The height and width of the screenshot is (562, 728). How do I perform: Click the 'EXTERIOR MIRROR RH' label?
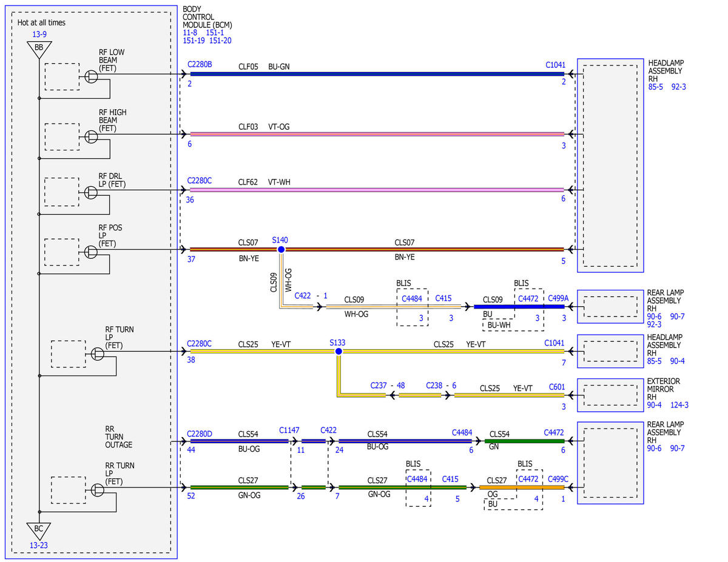pos(664,389)
